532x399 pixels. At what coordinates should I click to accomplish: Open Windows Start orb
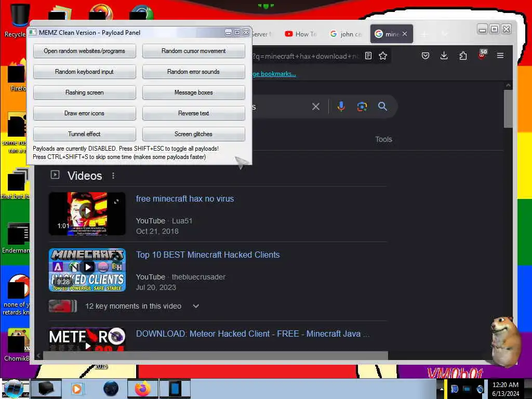[x=14, y=389]
